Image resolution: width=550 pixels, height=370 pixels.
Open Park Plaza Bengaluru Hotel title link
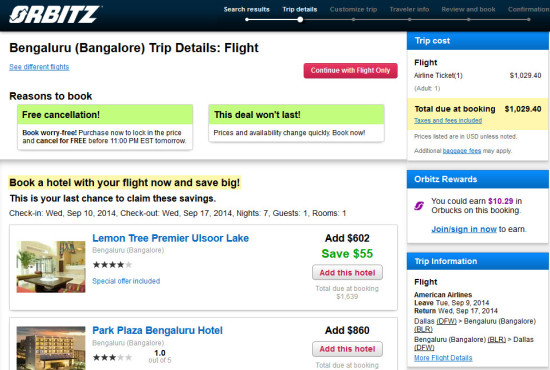click(x=157, y=330)
